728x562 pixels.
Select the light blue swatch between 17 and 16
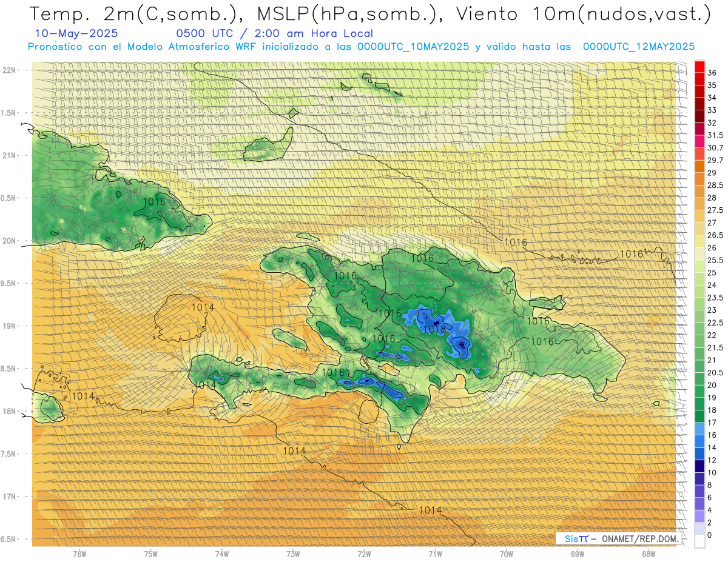click(x=699, y=429)
